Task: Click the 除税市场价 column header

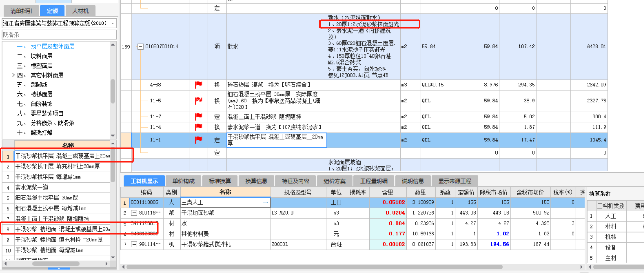Action: pyautogui.click(x=494, y=192)
